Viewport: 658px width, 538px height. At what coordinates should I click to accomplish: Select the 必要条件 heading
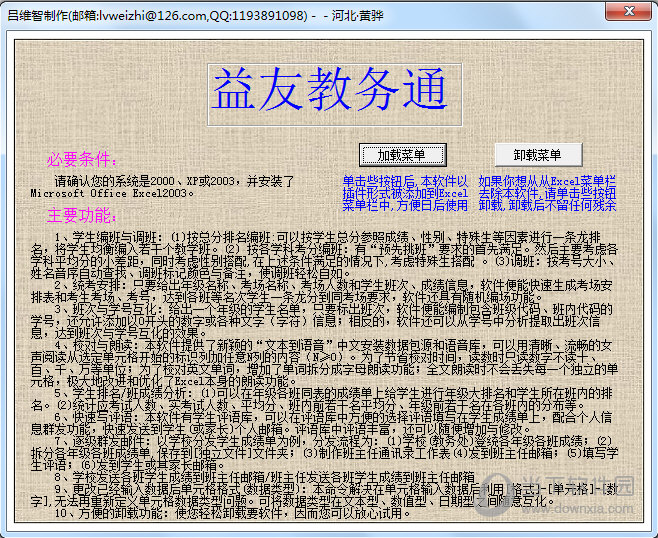click(x=81, y=159)
